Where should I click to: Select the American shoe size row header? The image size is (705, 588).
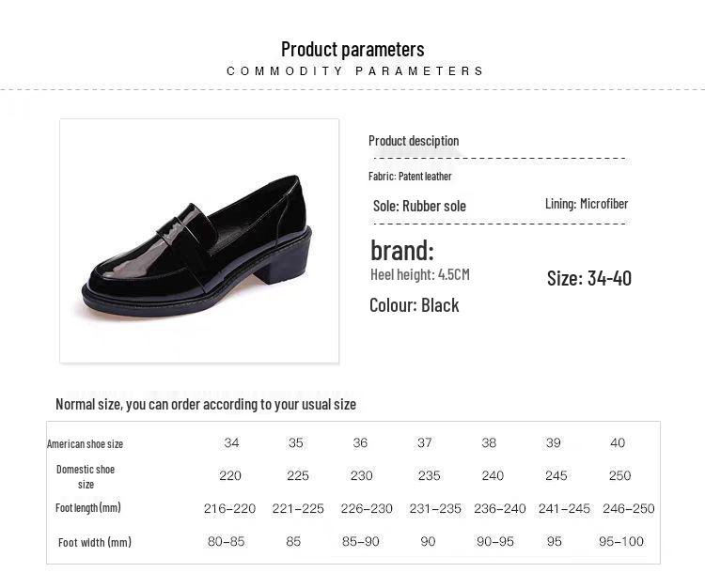tap(86, 444)
